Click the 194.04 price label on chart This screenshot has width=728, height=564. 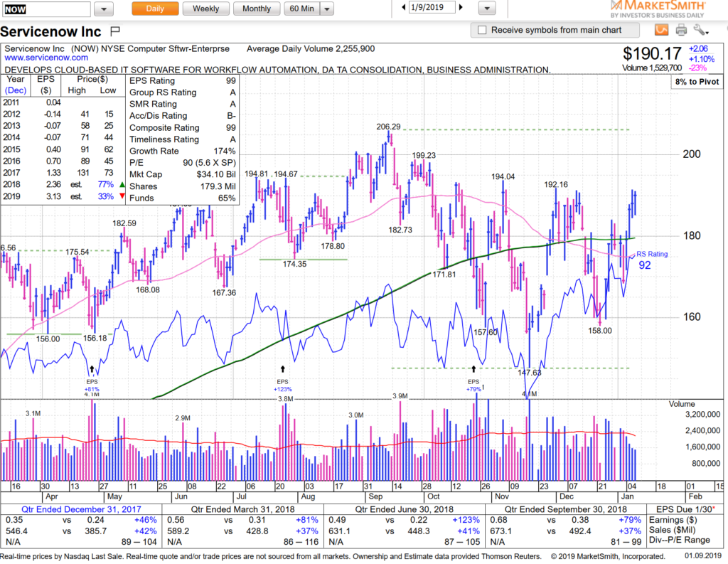click(503, 176)
